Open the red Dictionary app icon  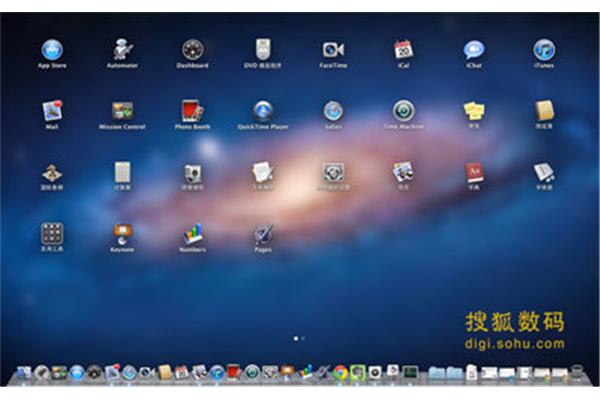point(474,172)
